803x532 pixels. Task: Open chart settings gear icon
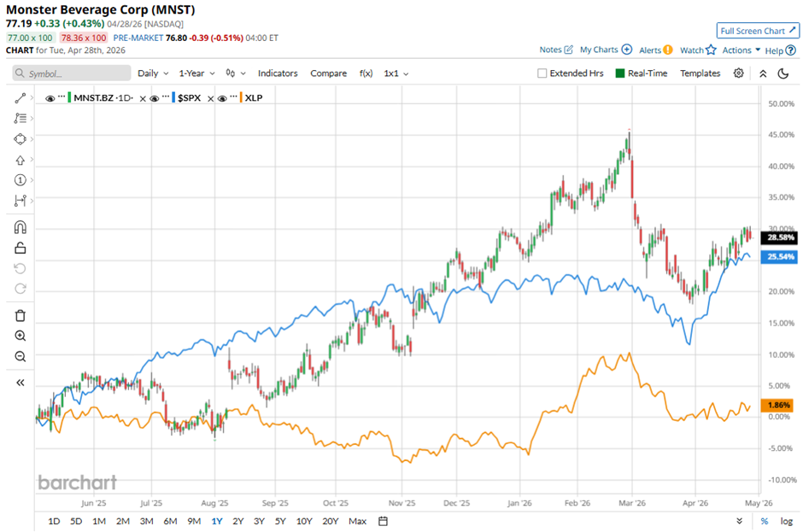pyautogui.click(x=739, y=73)
